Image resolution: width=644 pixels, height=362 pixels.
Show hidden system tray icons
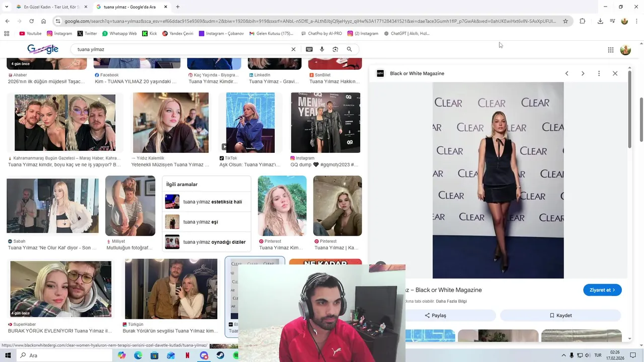[563, 355]
